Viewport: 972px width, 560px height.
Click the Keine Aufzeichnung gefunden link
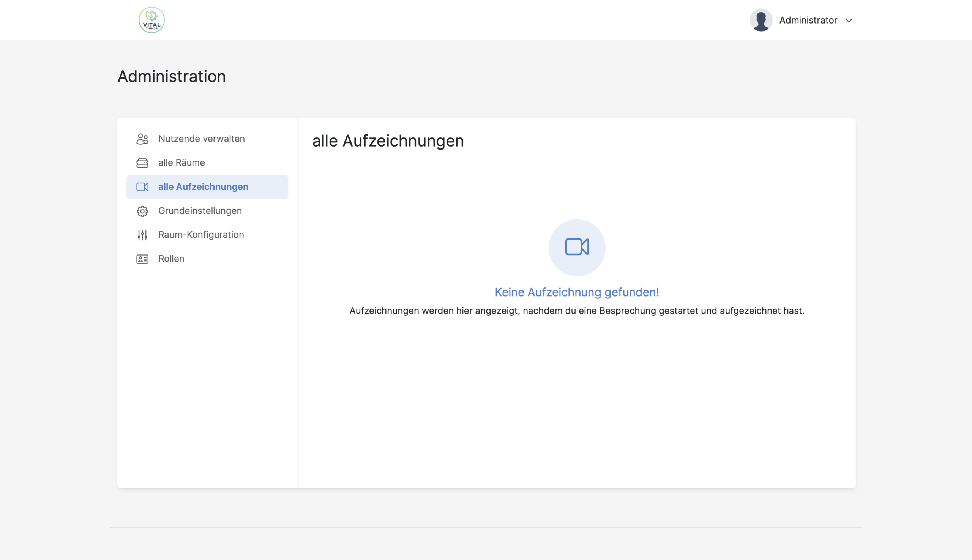576,292
